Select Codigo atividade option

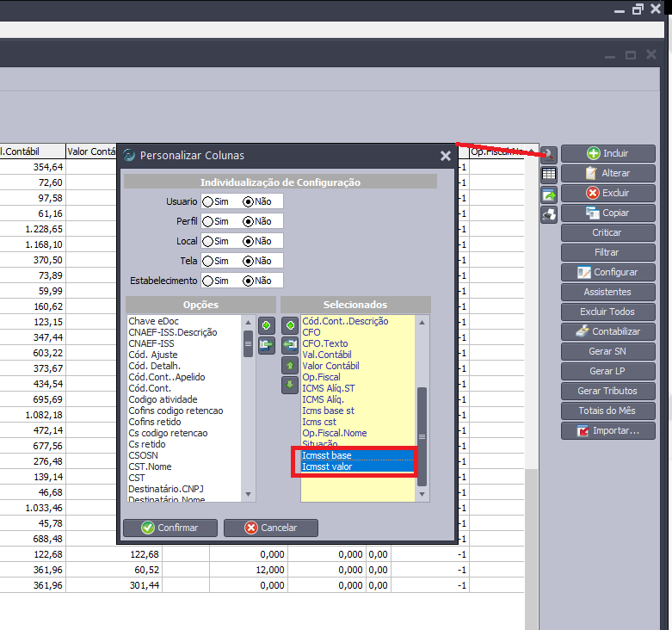click(163, 399)
